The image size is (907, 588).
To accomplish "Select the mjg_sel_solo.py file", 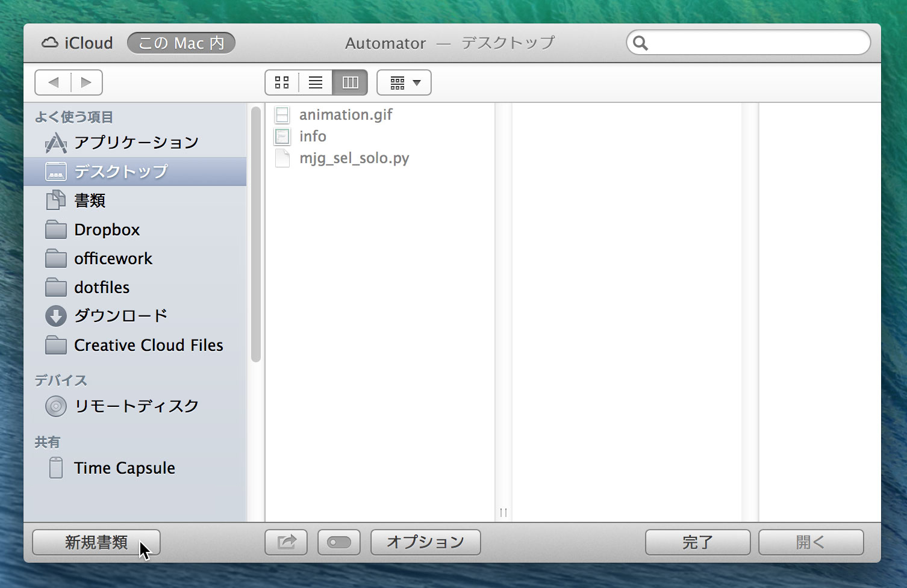I will click(379, 158).
